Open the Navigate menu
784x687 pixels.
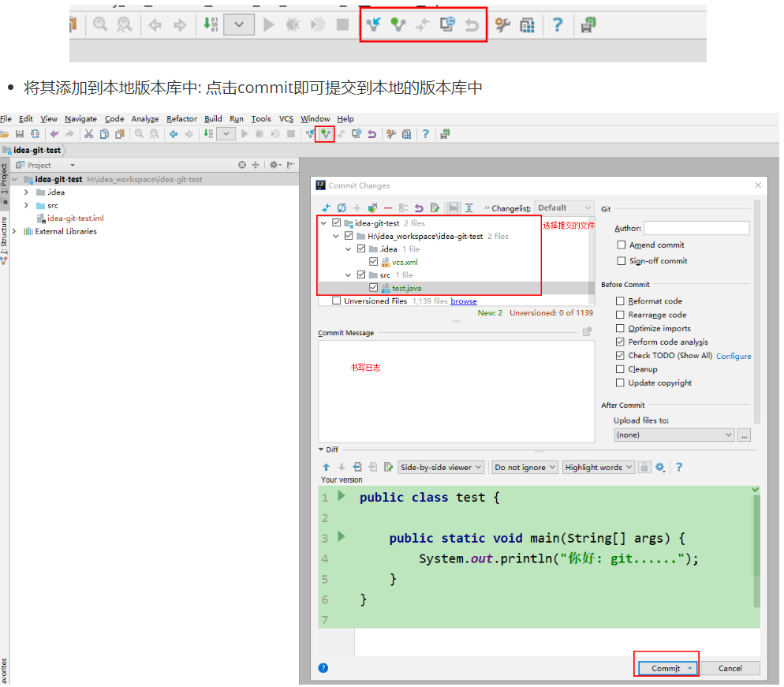pyautogui.click(x=80, y=119)
